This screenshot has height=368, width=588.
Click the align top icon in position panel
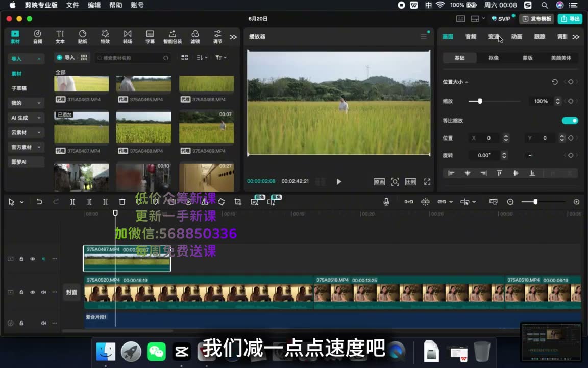coord(500,173)
